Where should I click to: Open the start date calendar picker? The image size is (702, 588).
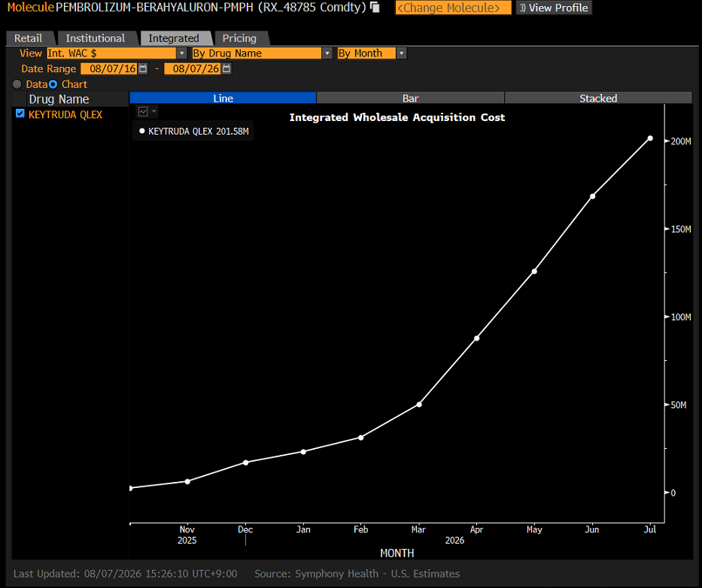[143, 68]
